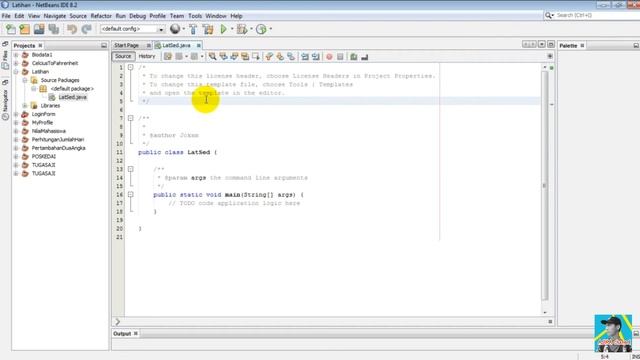The width and height of the screenshot is (640, 360).
Task: Click the Previous Bookmark icon
Action: (269, 57)
